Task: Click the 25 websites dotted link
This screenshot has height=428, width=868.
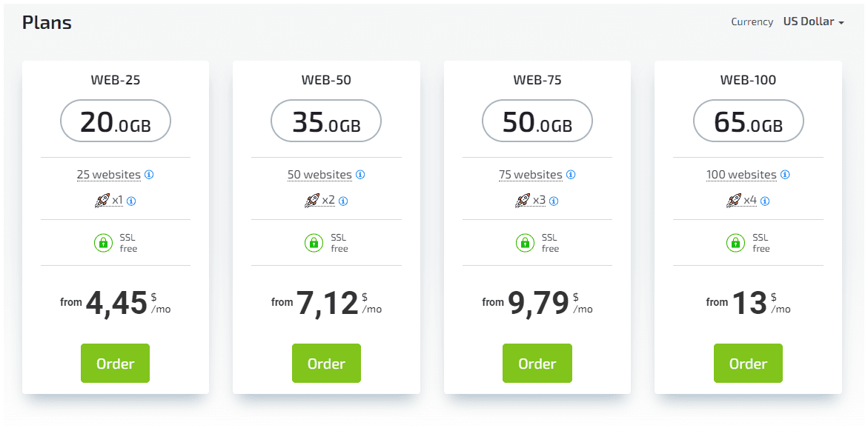Action: [109, 175]
